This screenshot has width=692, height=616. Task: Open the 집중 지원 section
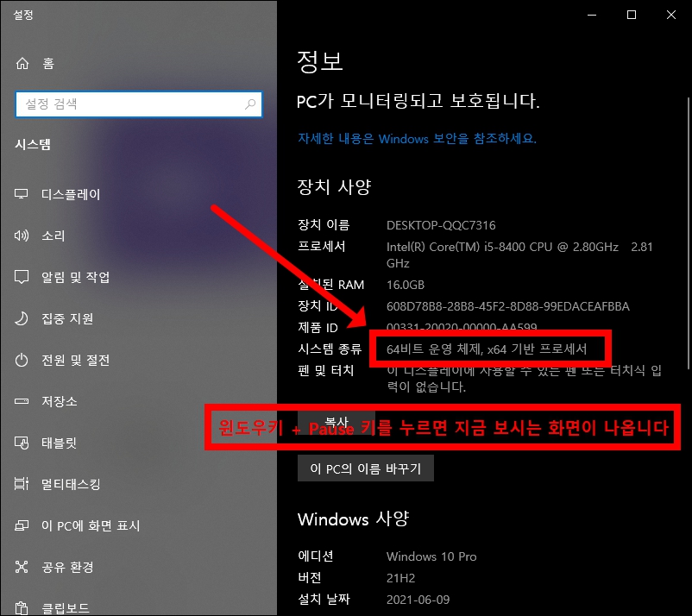(69, 318)
